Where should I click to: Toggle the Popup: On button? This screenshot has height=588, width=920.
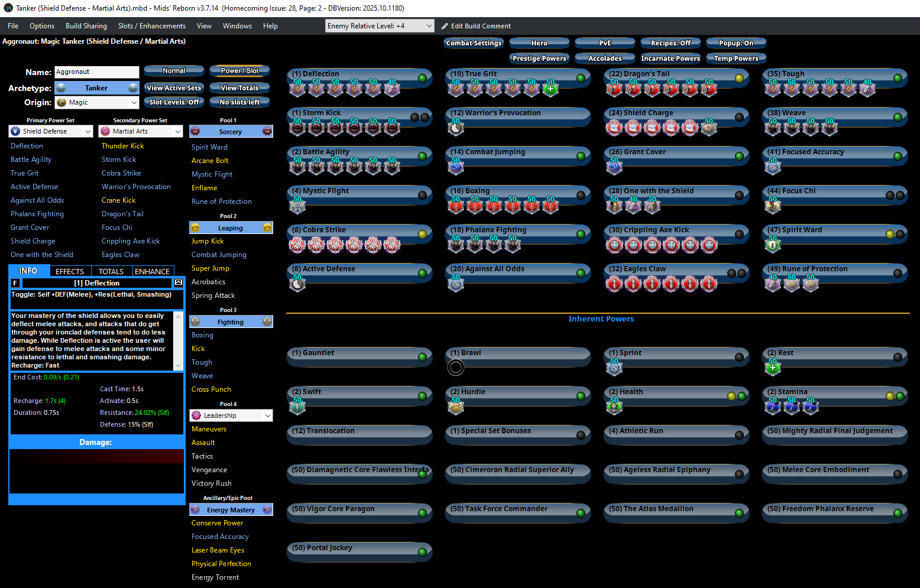(x=736, y=43)
